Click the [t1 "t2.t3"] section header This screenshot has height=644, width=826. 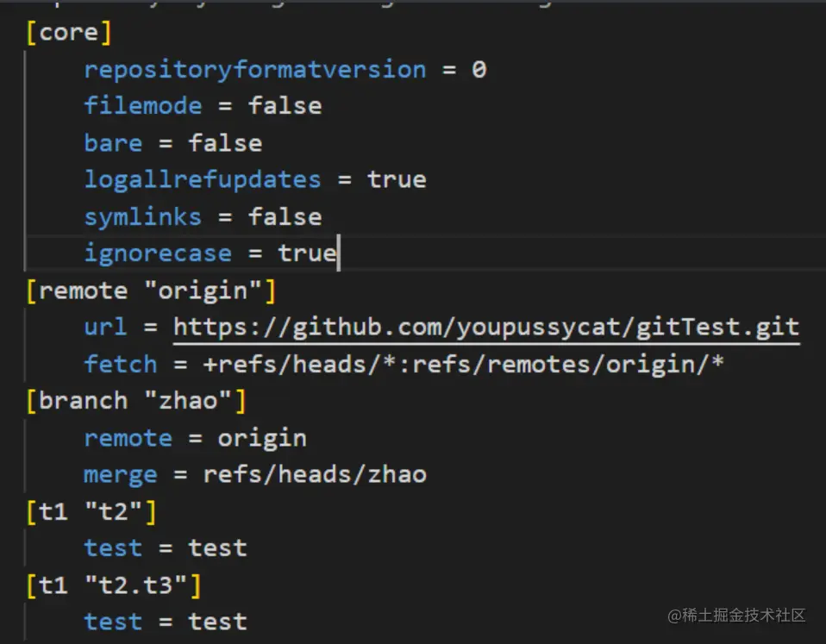[113, 585]
